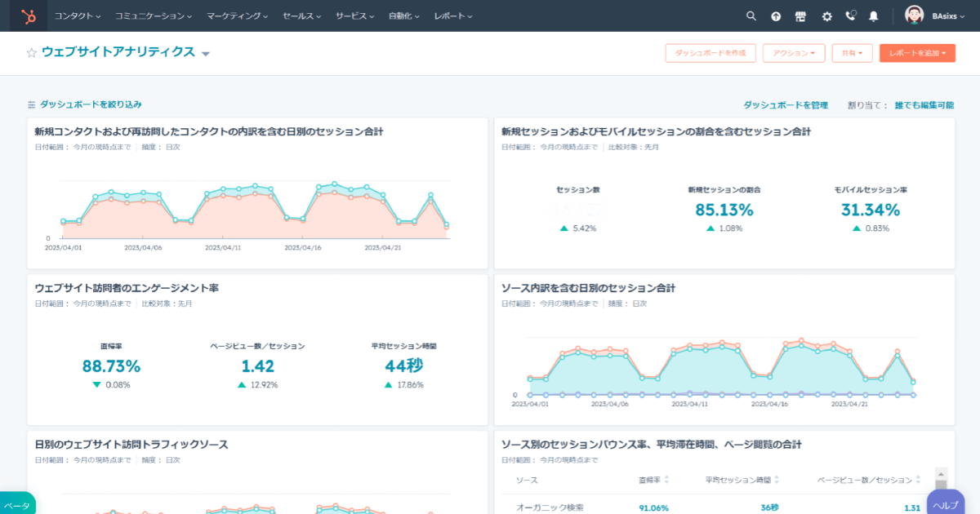Click the 5.42% session change indicator

tap(578, 228)
